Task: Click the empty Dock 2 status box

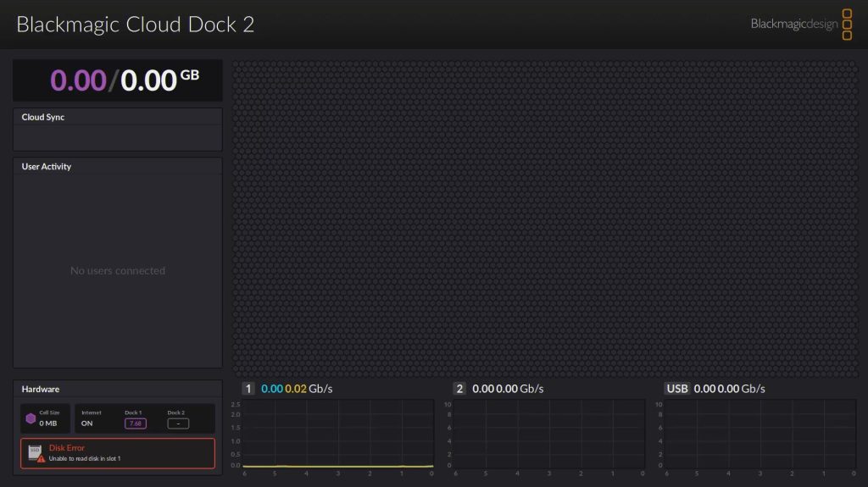Action: pyautogui.click(x=178, y=423)
